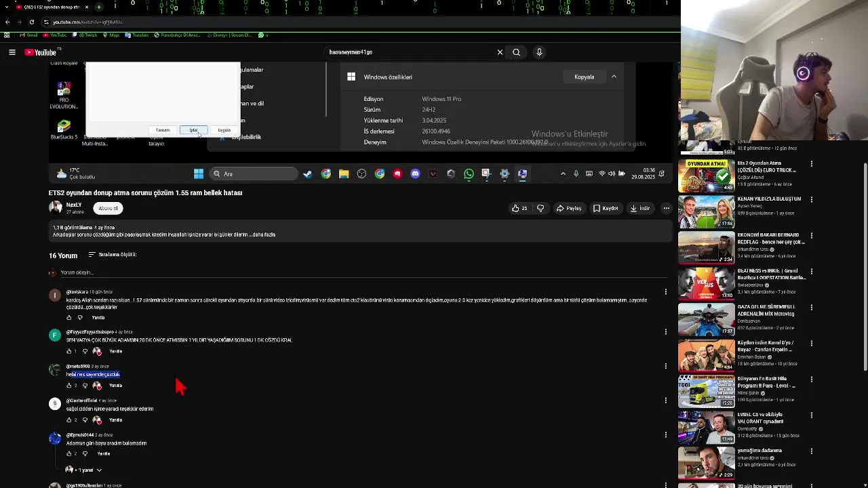Open the WhatsApp bookmark
Image resolution: width=868 pixels, height=488 pixels.
click(263, 35)
